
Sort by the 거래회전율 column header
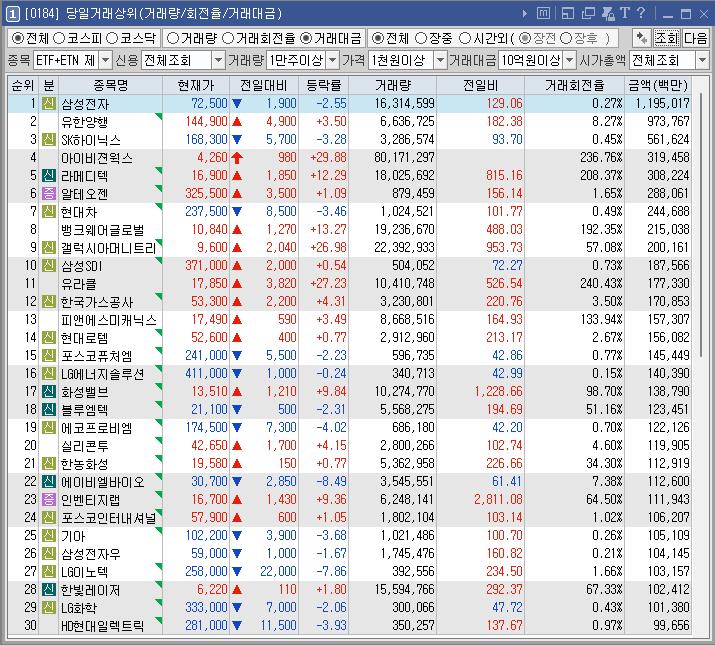click(x=574, y=85)
